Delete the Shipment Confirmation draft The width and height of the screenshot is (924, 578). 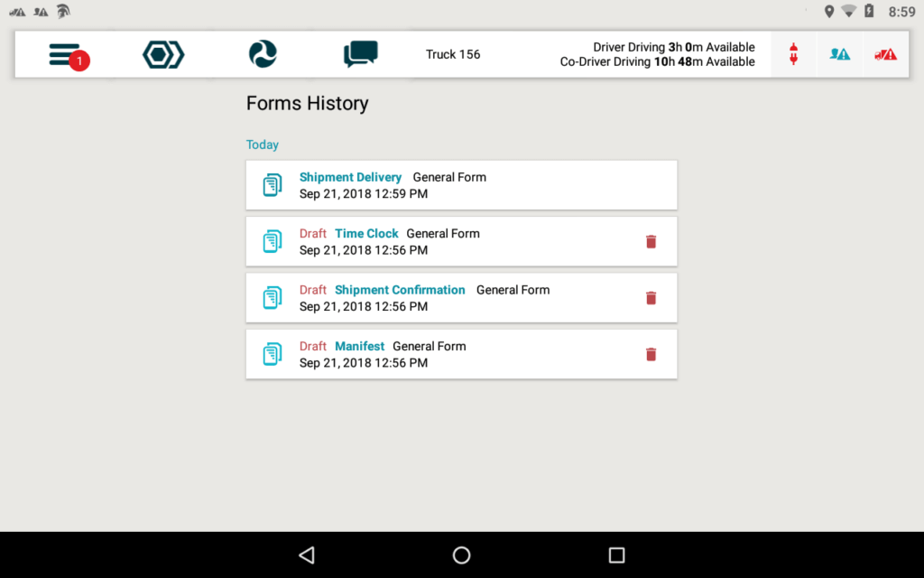tap(651, 298)
